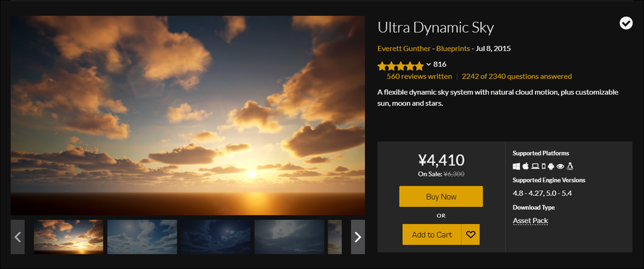Click the engine versions 4.8 - 4.27, 5.0 - 5.4
Viewport: 644px width, 269px height.
pos(542,193)
